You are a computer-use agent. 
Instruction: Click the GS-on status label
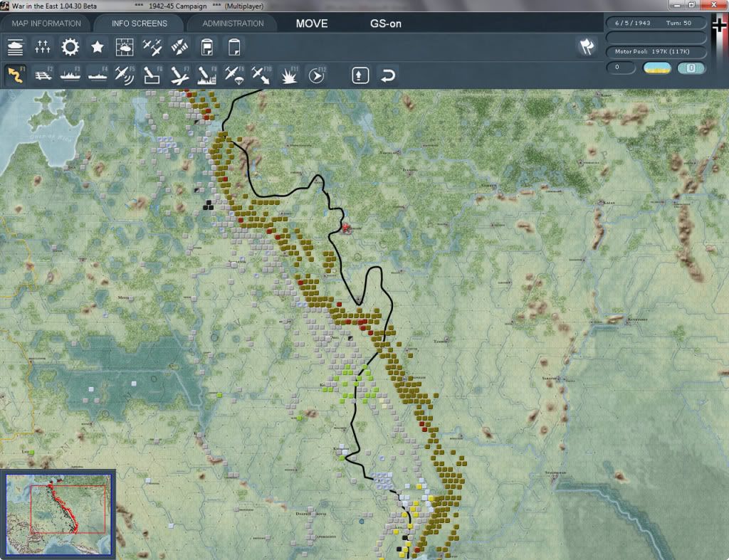click(385, 23)
